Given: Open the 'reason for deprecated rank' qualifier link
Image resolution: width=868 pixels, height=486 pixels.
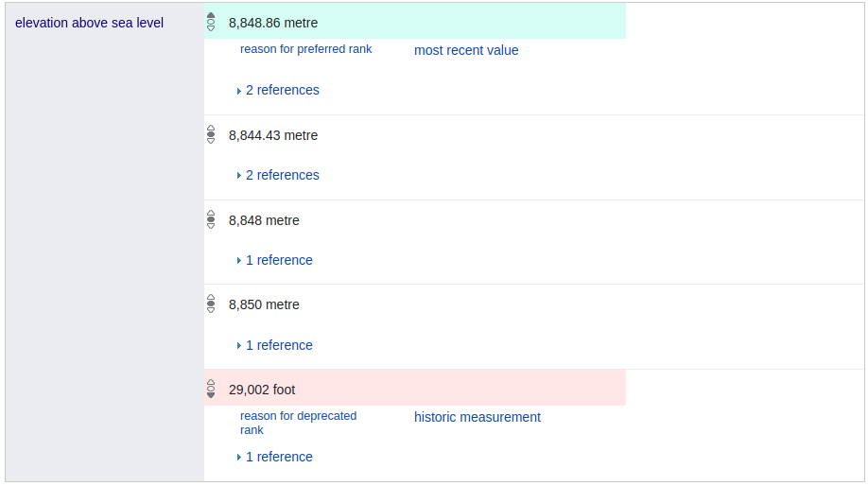Looking at the screenshot, I should [x=298, y=423].
